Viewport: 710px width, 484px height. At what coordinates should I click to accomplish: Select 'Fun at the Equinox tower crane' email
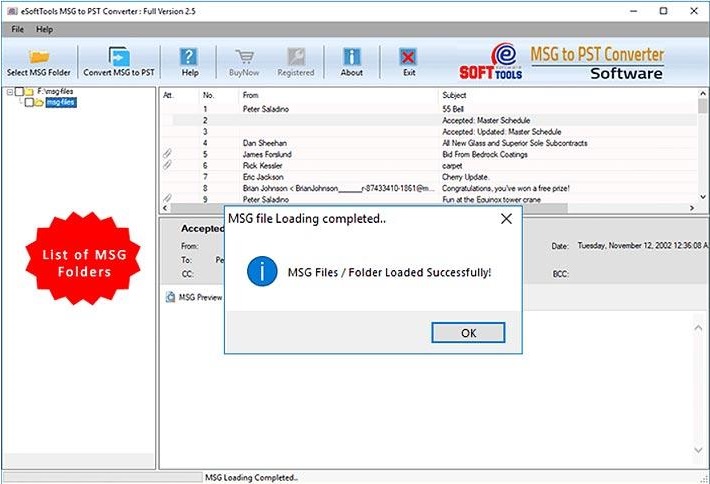[x=429, y=199]
